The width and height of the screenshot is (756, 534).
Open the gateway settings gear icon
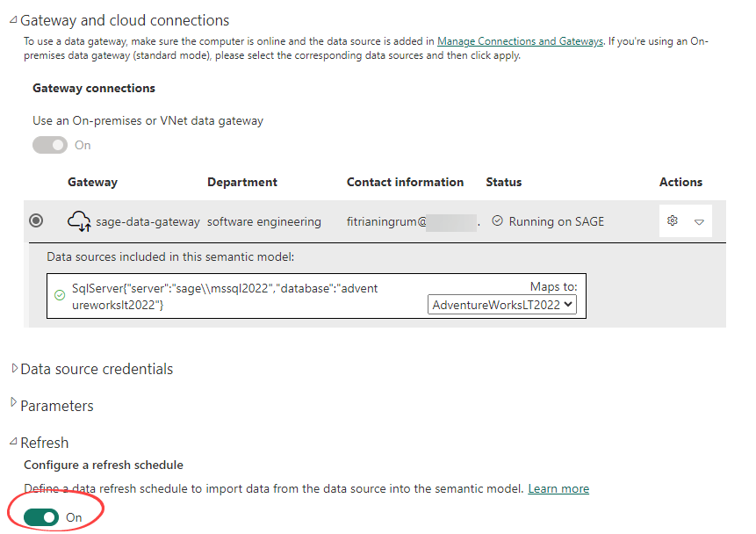672,221
